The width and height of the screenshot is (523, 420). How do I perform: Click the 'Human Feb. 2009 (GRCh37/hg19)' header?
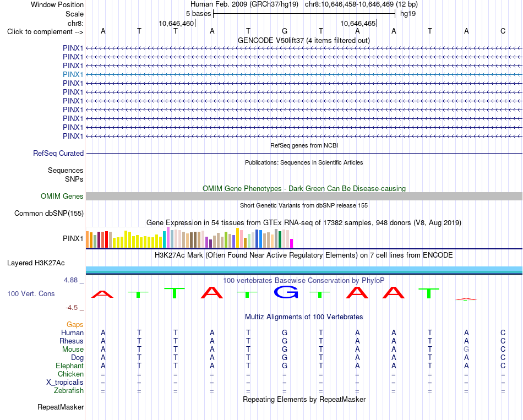click(244, 4)
